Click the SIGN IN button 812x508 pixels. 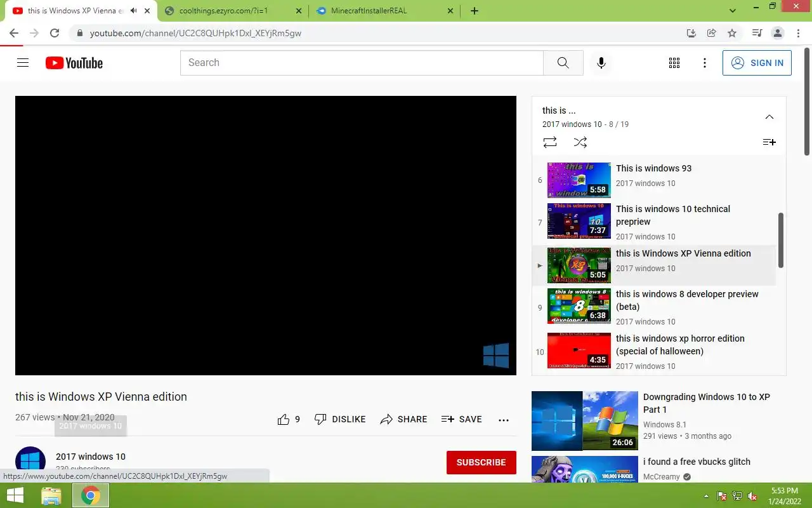coord(757,63)
